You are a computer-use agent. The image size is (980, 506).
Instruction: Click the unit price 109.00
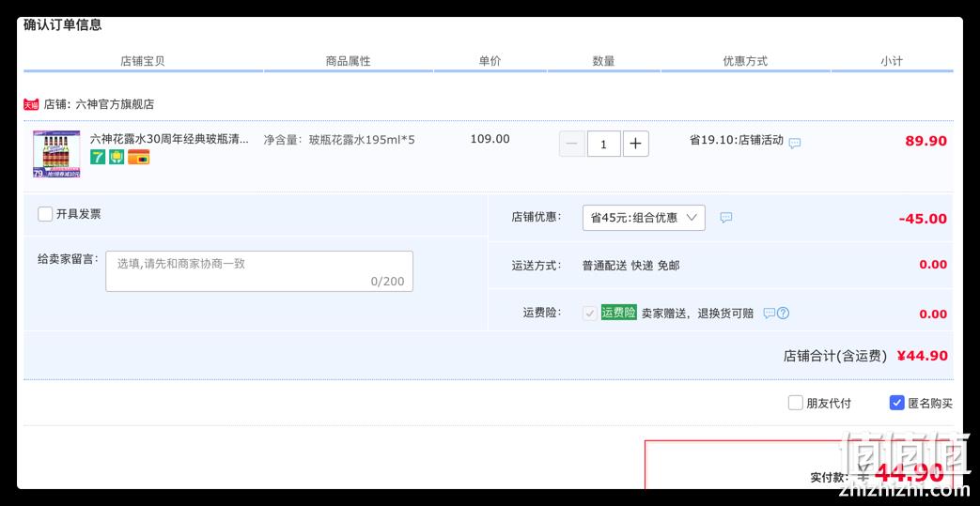(490, 139)
